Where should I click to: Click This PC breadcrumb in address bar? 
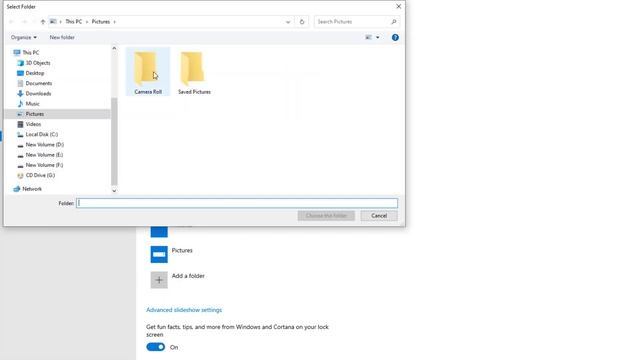tap(74, 22)
